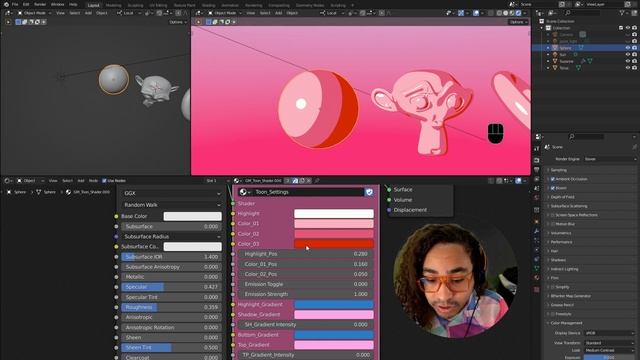Screen dimensions: 640x360
Task: Enable the Motion Blur checkbox
Action: pos(553,224)
